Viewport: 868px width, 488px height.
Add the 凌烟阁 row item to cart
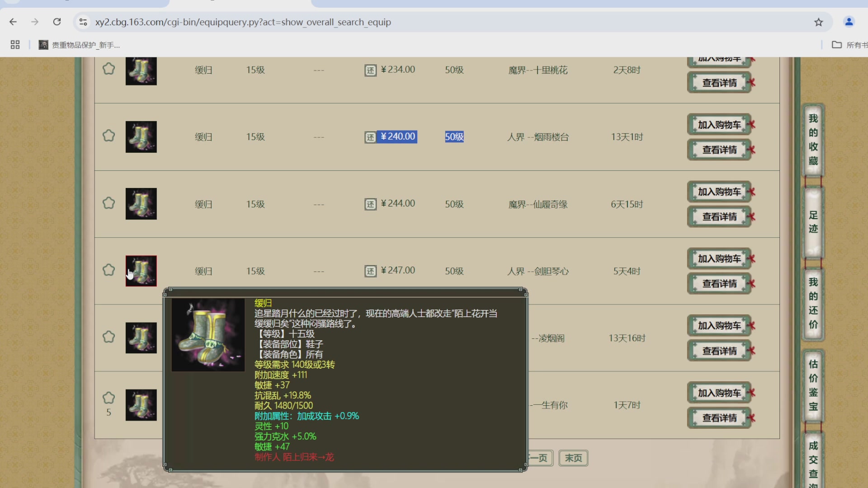[719, 325]
